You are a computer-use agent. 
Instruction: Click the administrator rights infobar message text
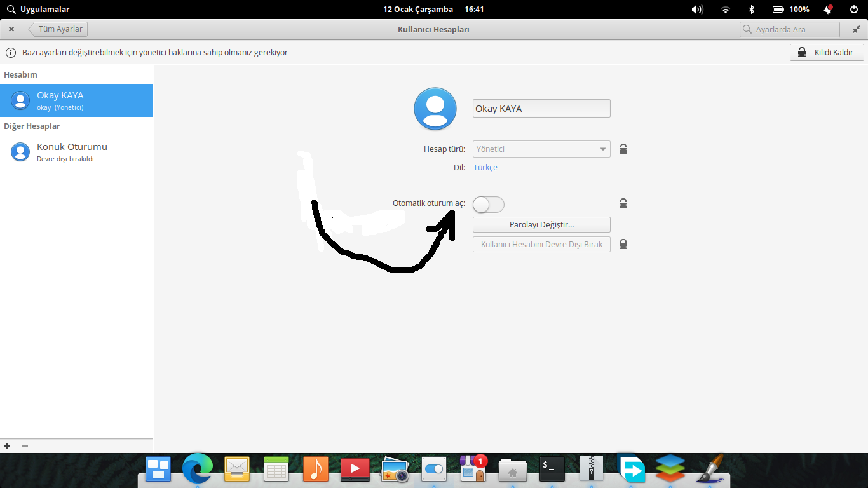(155, 53)
